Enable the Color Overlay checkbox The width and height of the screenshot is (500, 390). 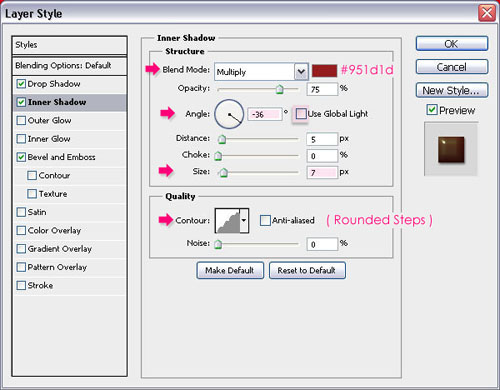(x=21, y=230)
